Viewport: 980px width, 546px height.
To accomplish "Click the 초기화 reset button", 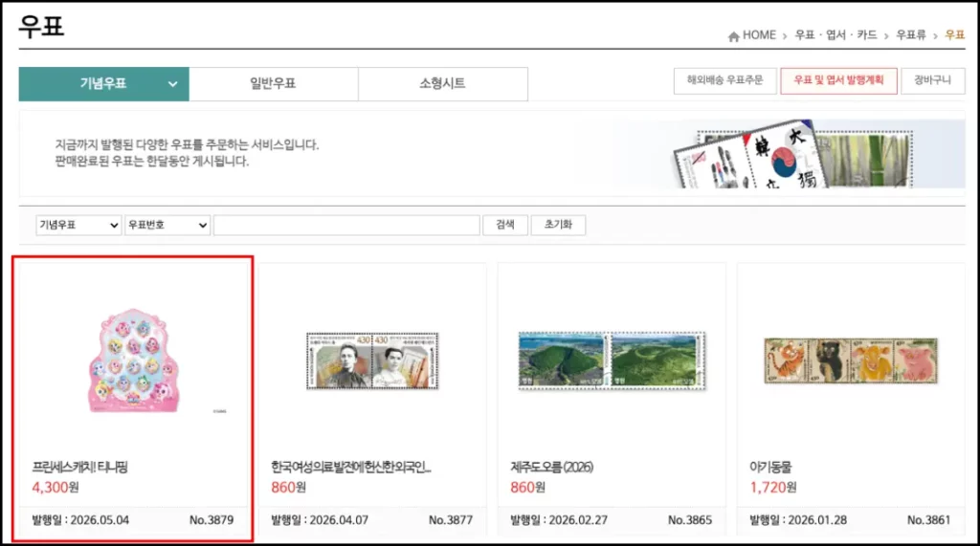I will [558, 225].
